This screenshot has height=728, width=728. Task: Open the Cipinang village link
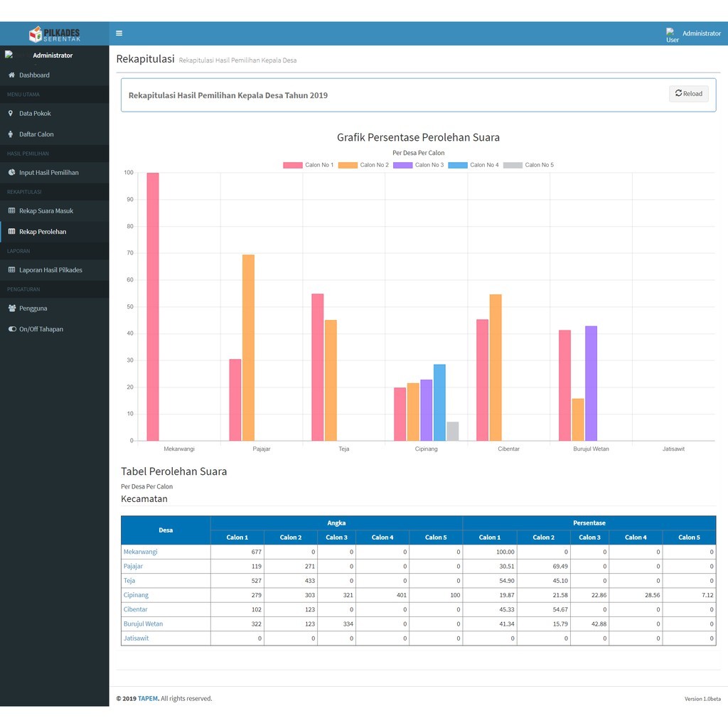click(136, 595)
